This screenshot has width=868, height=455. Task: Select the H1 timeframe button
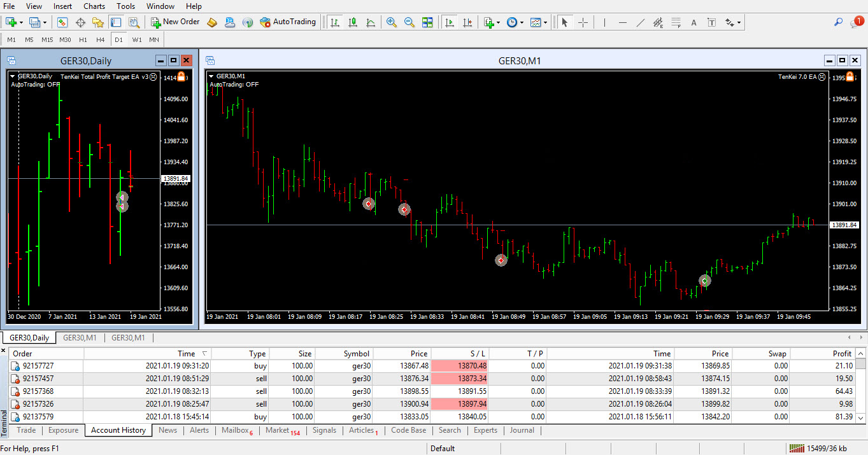point(83,39)
